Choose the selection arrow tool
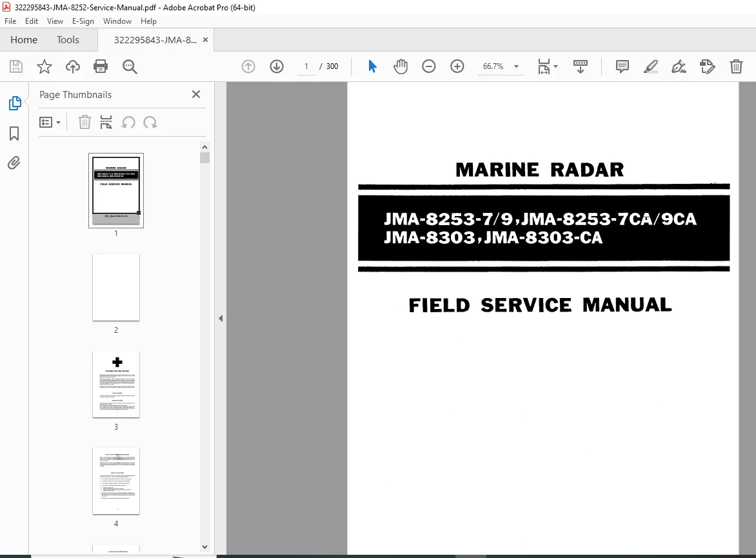Viewport: 756px width, 558px height. point(372,66)
